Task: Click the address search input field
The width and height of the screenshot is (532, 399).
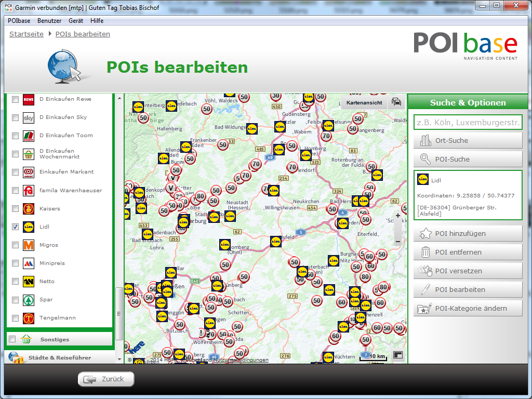Action: (x=468, y=123)
